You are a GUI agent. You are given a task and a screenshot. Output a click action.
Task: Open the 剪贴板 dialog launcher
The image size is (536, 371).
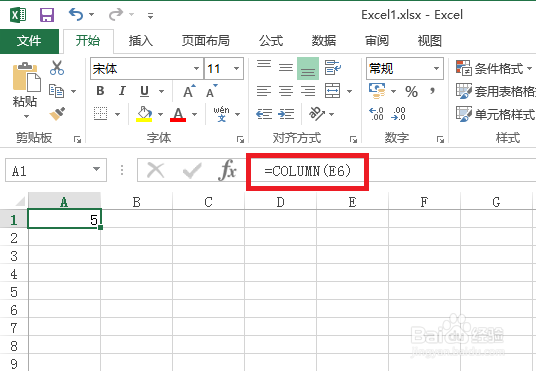78,139
